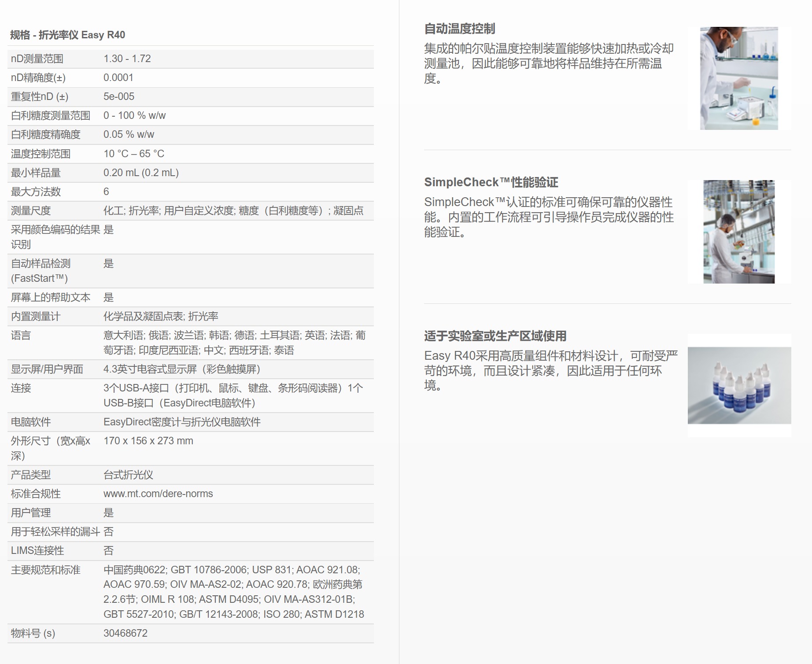
Task: Click the 适于实验室或生产区域使用 heading
Action: pyautogui.click(x=495, y=336)
